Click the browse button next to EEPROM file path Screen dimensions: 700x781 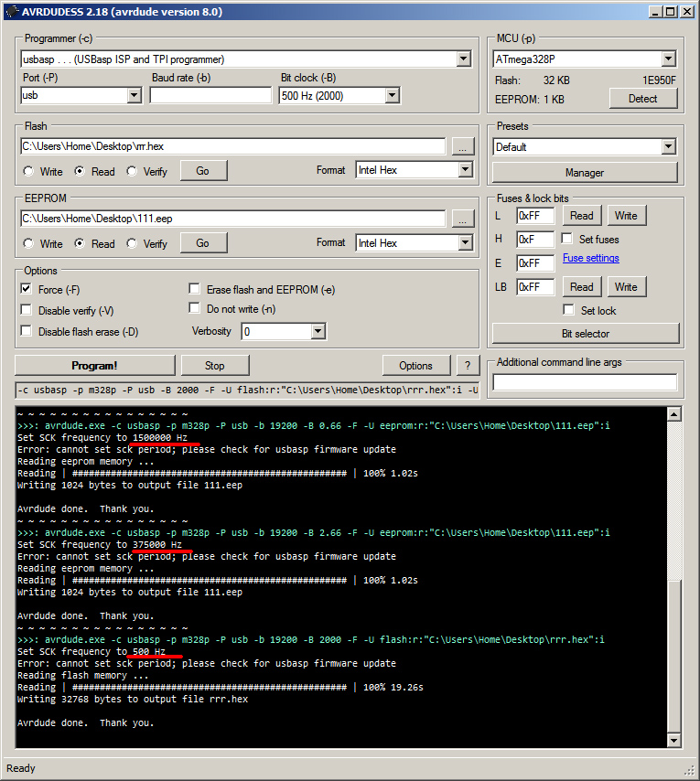[x=463, y=219]
